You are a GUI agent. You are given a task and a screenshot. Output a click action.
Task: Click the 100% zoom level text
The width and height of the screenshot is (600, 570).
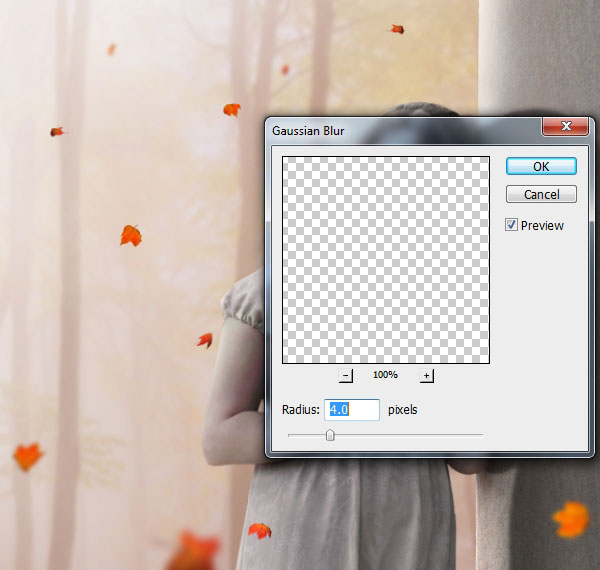click(385, 375)
